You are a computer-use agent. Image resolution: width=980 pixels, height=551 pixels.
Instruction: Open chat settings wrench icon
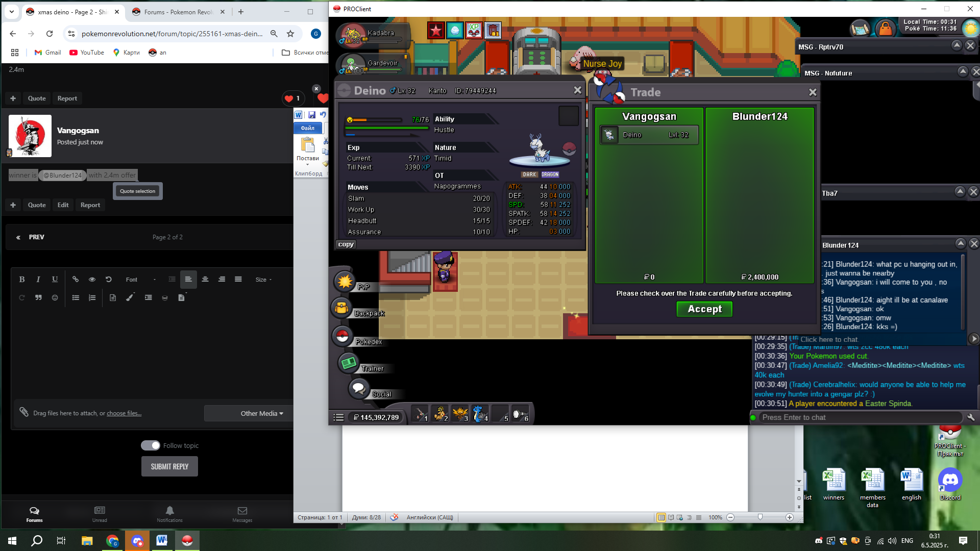coord(971,417)
